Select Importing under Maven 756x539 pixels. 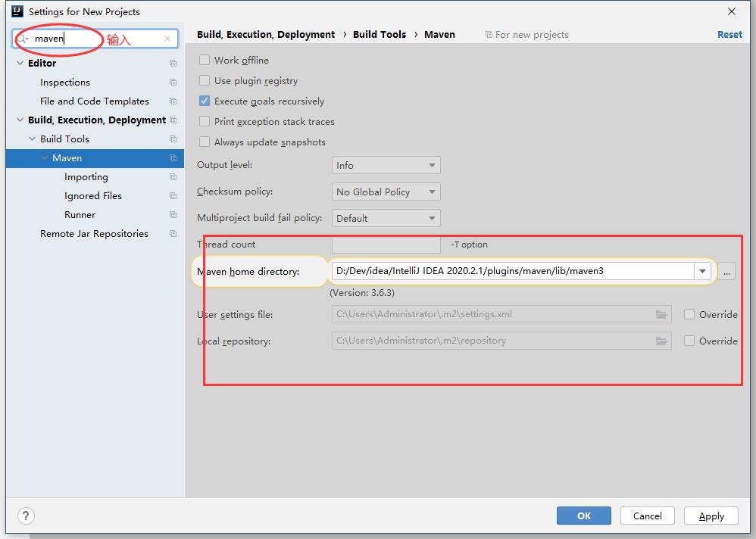pyautogui.click(x=86, y=177)
